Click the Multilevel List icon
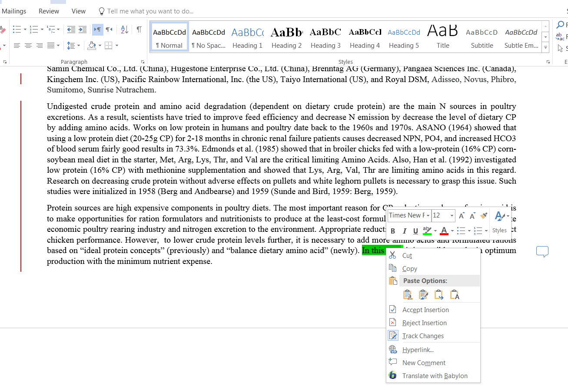The height and width of the screenshot is (392, 568). click(x=51, y=30)
